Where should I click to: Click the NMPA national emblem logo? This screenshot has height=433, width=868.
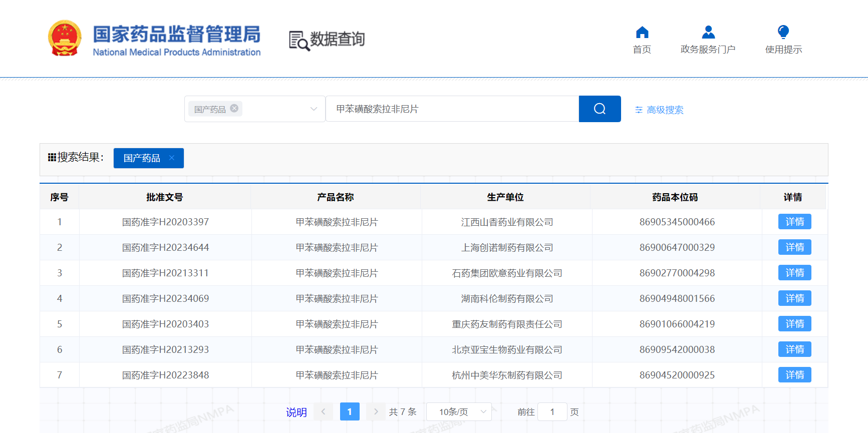(65, 38)
